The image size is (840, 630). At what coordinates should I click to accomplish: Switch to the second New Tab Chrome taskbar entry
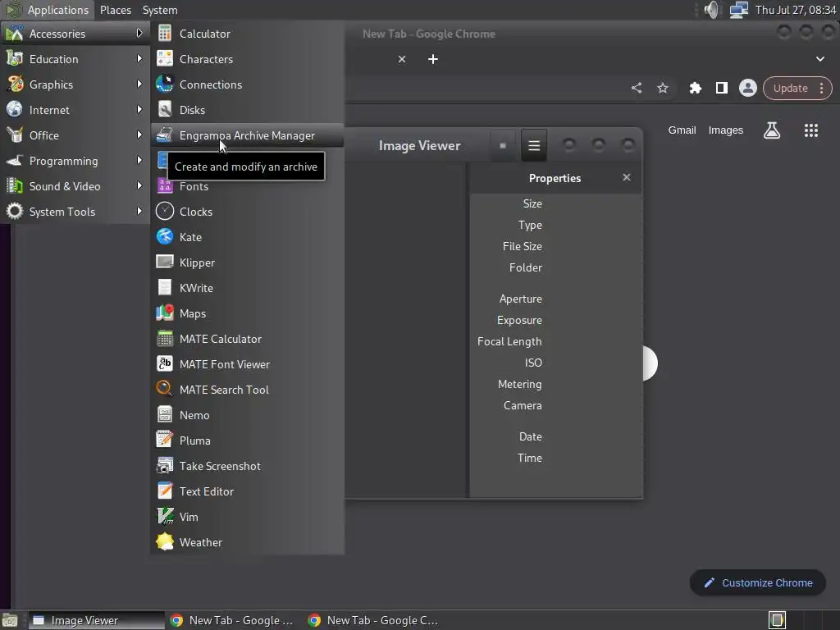pos(373,620)
